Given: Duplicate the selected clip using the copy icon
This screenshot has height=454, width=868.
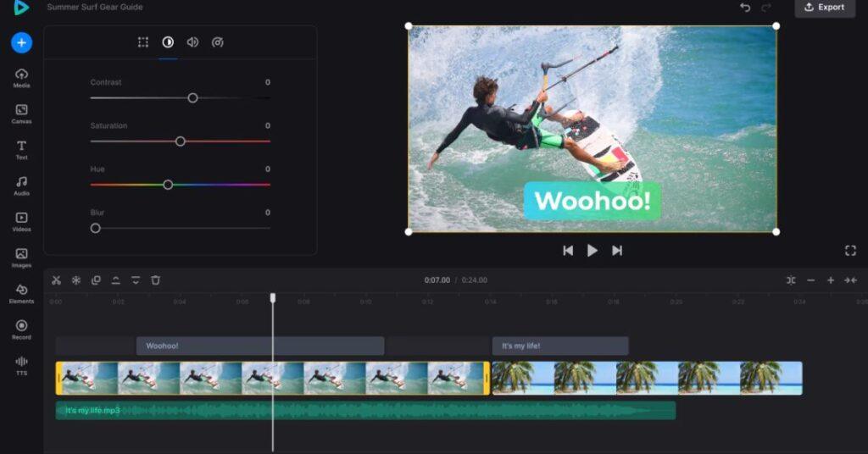Looking at the screenshot, I should click(96, 280).
